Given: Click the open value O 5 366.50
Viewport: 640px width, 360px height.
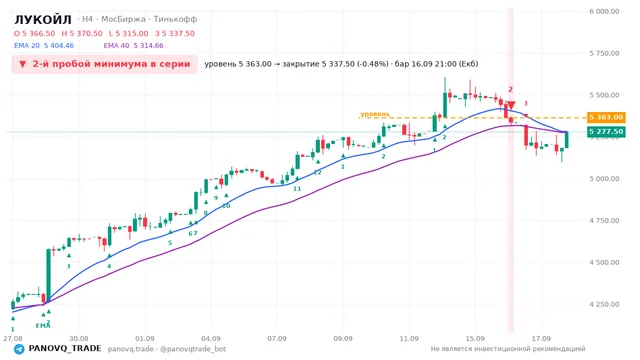Looking at the screenshot, I should 35,33.
